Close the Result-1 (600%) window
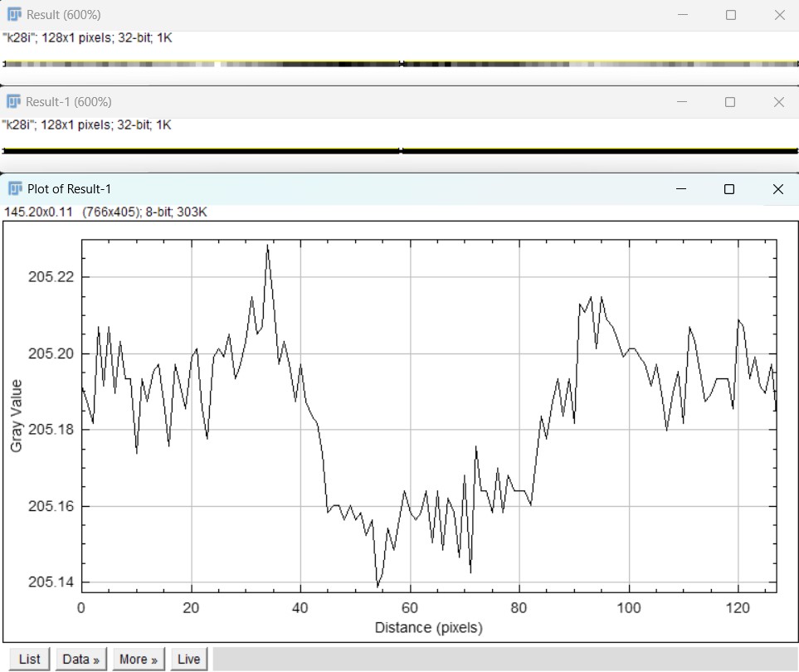The height and width of the screenshot is (672, 799). pos(778,102)
